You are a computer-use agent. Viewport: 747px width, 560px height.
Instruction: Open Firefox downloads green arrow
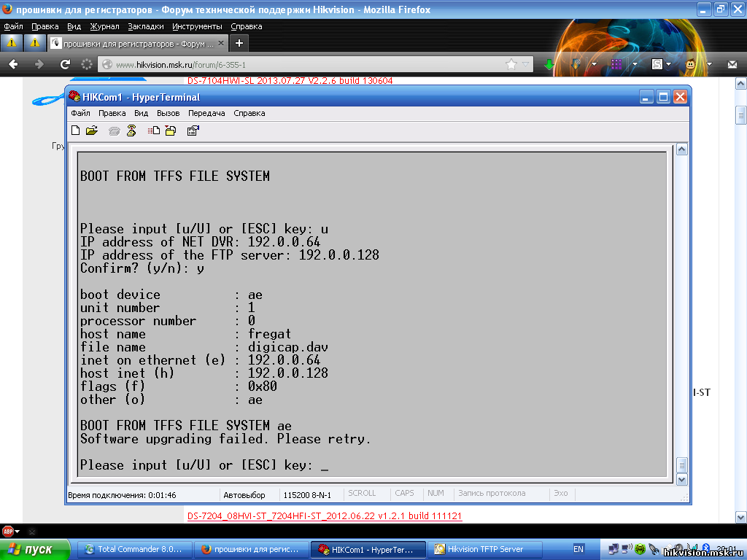click(x=549, y=64)
